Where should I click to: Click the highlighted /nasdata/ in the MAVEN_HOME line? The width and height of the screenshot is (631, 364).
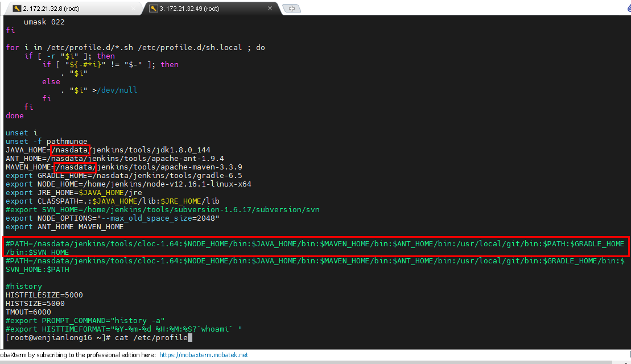point(76,167)
